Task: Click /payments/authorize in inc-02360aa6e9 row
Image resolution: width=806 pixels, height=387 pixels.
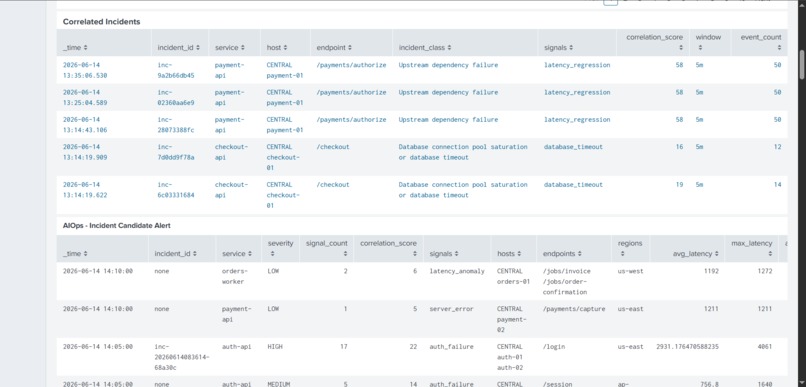Action: [351, 93]
